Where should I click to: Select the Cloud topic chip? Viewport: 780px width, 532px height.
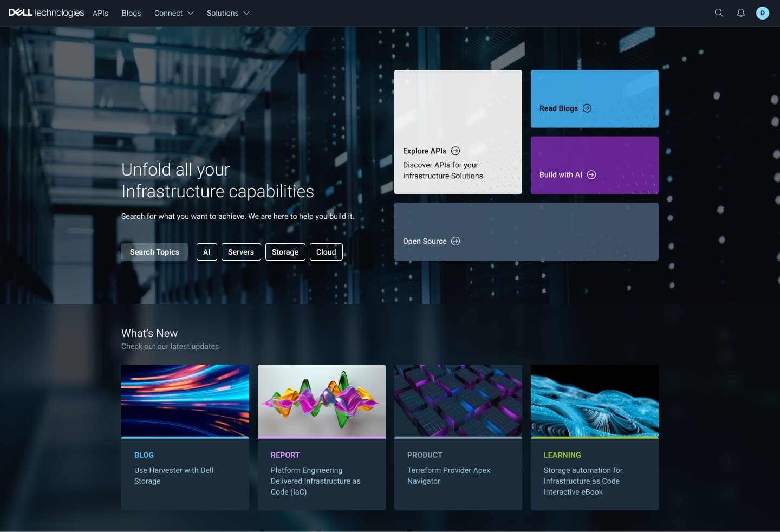pos(326,252)
